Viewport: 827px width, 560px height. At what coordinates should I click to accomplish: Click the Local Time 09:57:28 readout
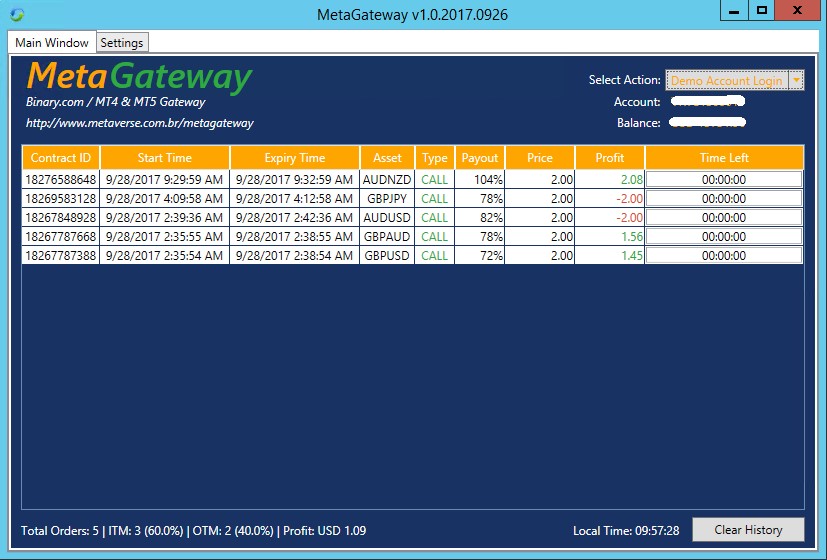[626, 530]
